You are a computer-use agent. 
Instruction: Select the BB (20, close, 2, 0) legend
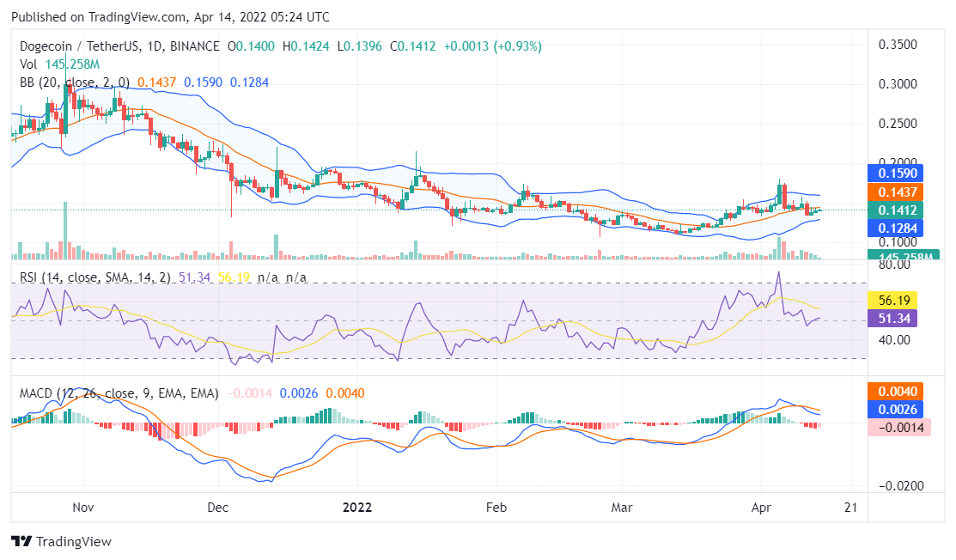click(75, 82)
